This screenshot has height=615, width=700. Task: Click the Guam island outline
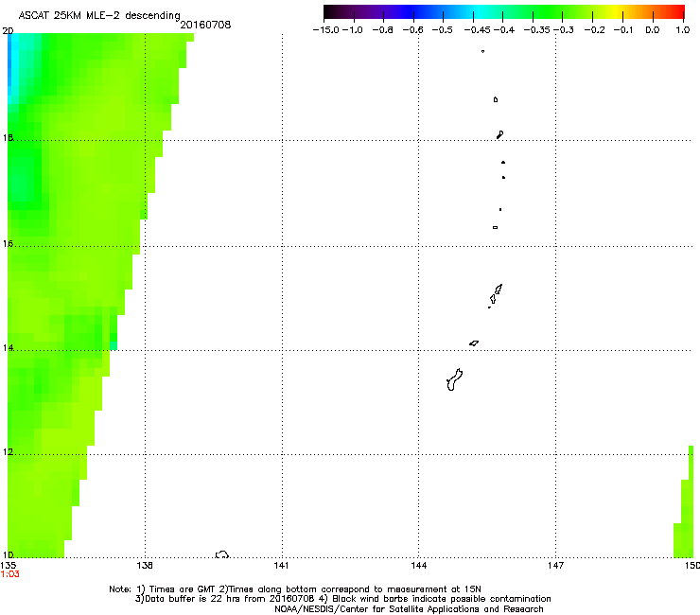point(454,379)
